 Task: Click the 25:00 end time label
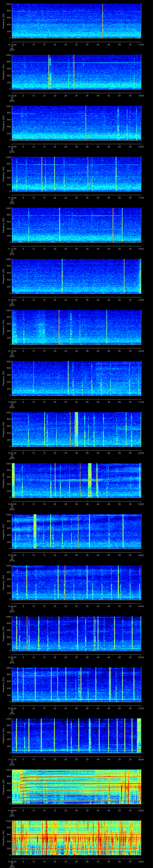point(141,606)
